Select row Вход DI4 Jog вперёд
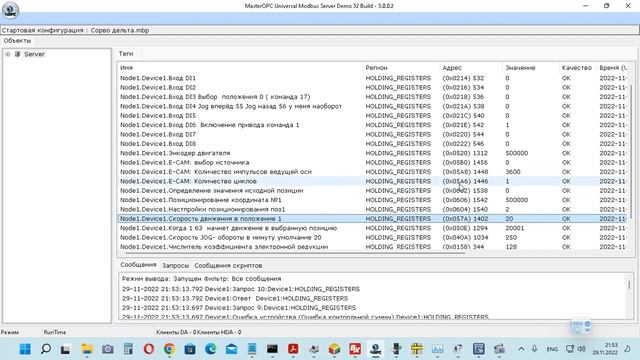 click(x=373, y=106)
